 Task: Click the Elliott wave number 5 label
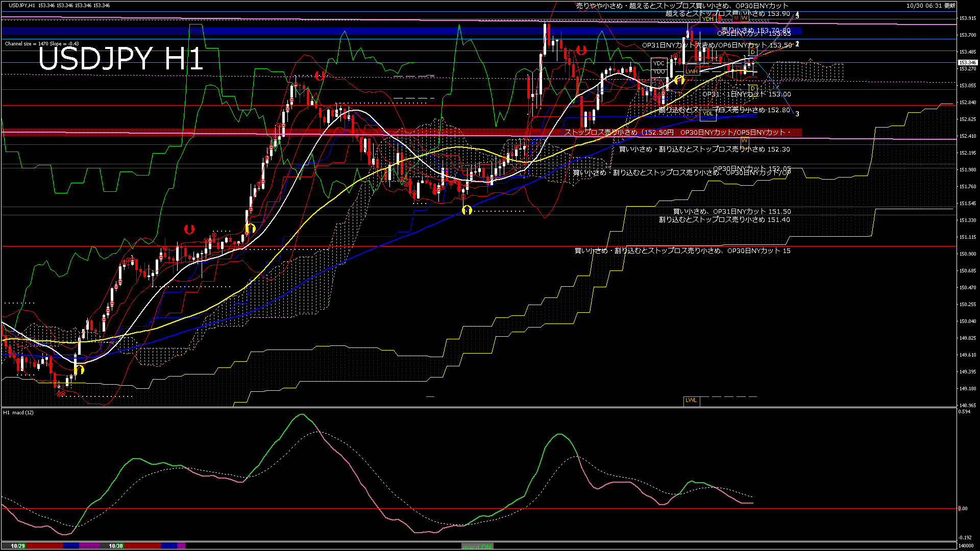[797, 16]
